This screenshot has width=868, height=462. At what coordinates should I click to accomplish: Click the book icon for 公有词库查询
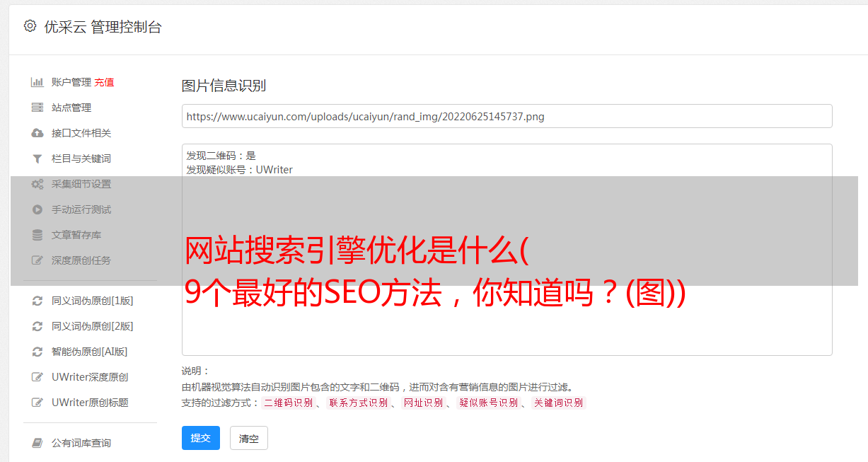[x=37, y=443]
